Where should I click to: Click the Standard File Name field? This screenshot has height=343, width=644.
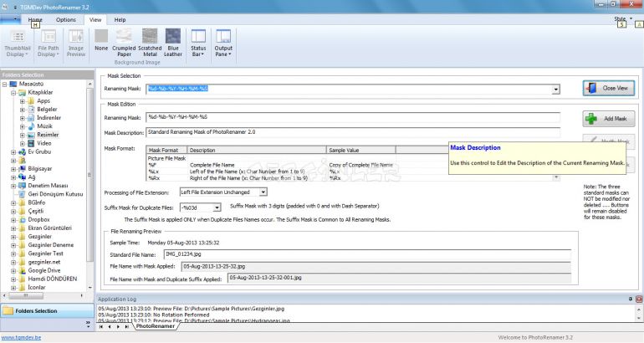click(x=367, y=254)
